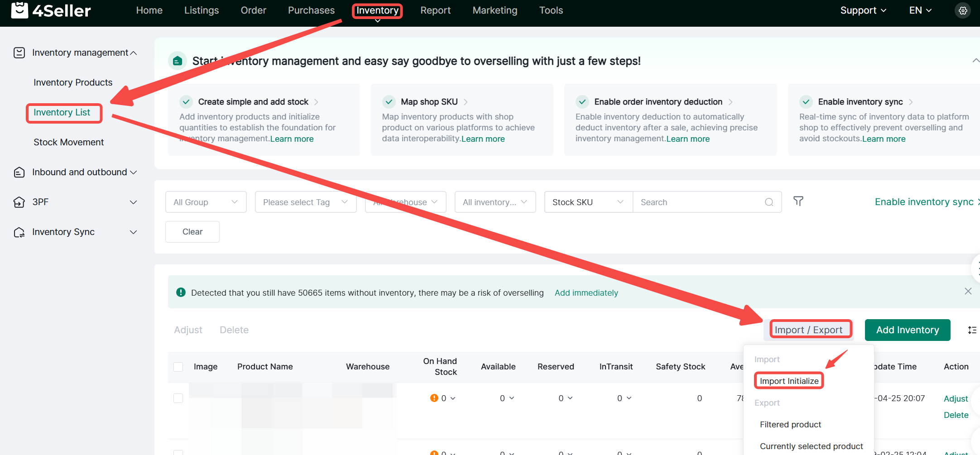Dismiss the overselling warning with X icon
Screen dimensions: 980x455
[968, 291]
